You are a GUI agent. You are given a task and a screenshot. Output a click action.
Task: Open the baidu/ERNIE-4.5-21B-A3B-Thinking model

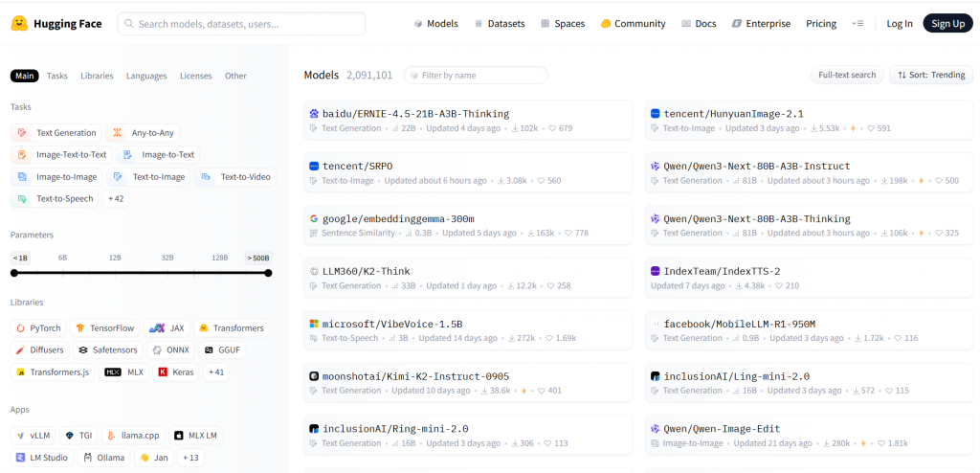(x=467, y=120)
